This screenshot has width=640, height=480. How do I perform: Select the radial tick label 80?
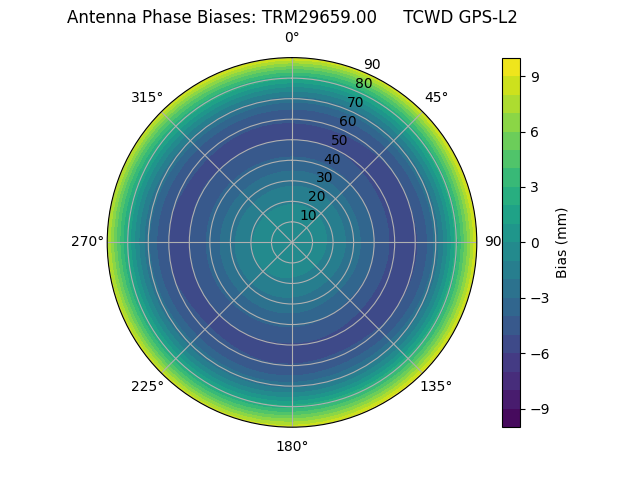point(363,83)
